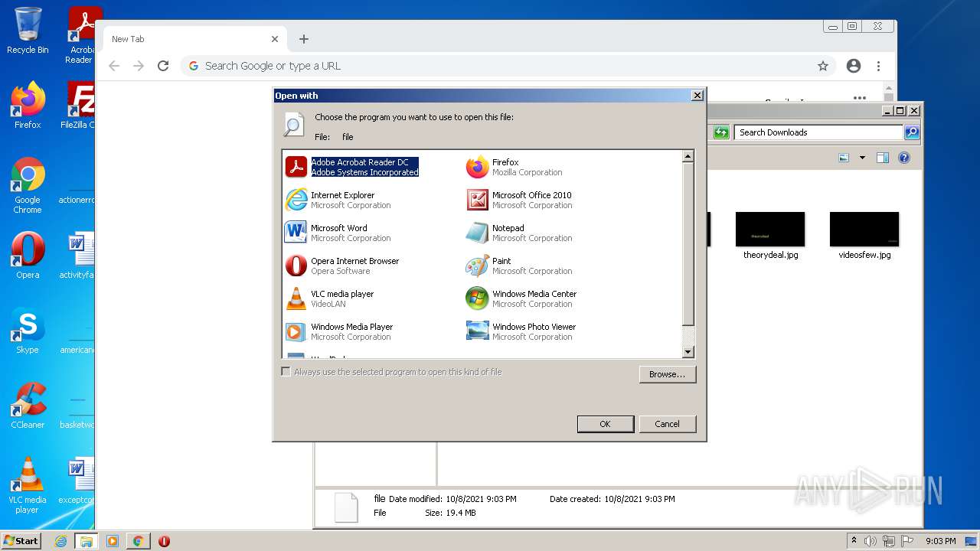Select Microsoft Word in the program list
Viewport: 980px width, 551px height.
(x=338, y=233)
